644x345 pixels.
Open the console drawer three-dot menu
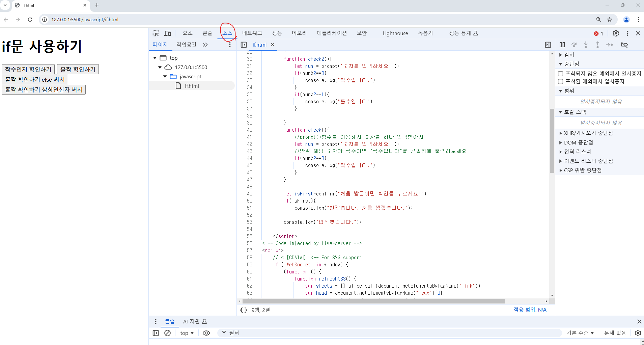coord(156,322)
